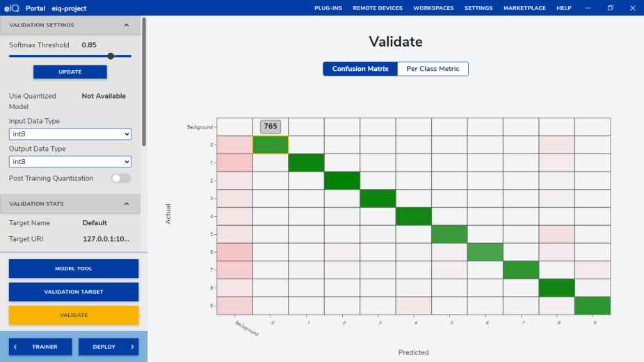Viewport: 644px width, 362px height.
Task: Click the Validation Target button
Action: pyautogui.click(x=74, y=292)
